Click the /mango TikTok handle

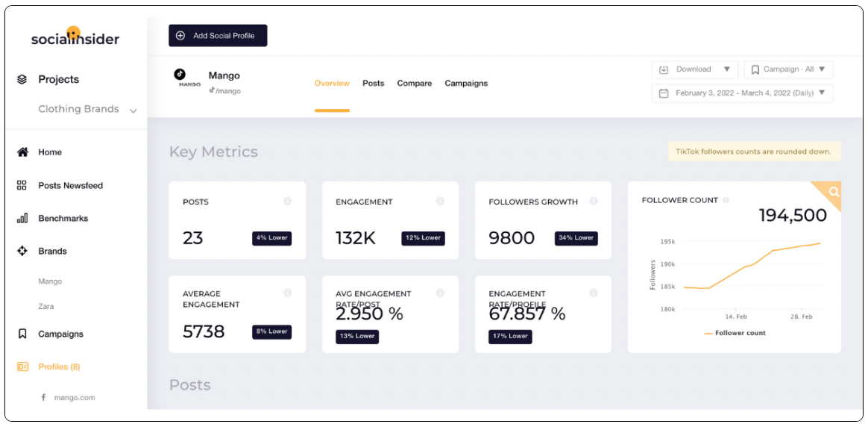tap(224, 91)
